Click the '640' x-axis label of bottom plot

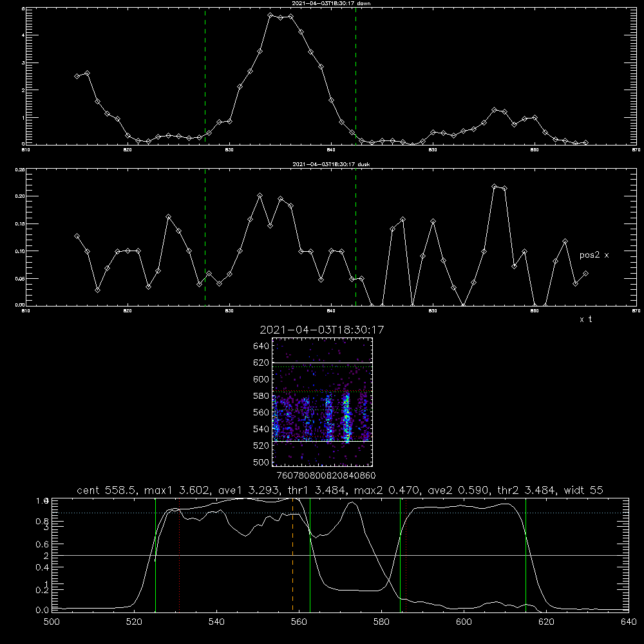tap(629, 622)
